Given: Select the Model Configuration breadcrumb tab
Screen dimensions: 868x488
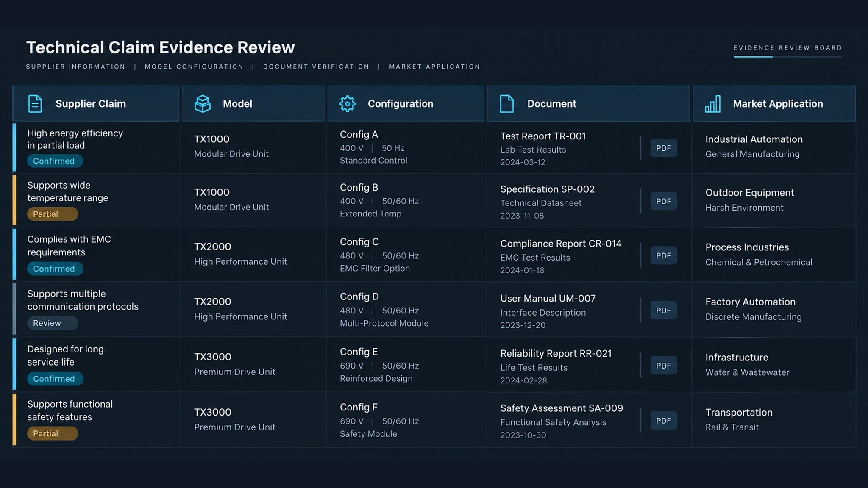Looking at the screenshot, I should [194, 67].
